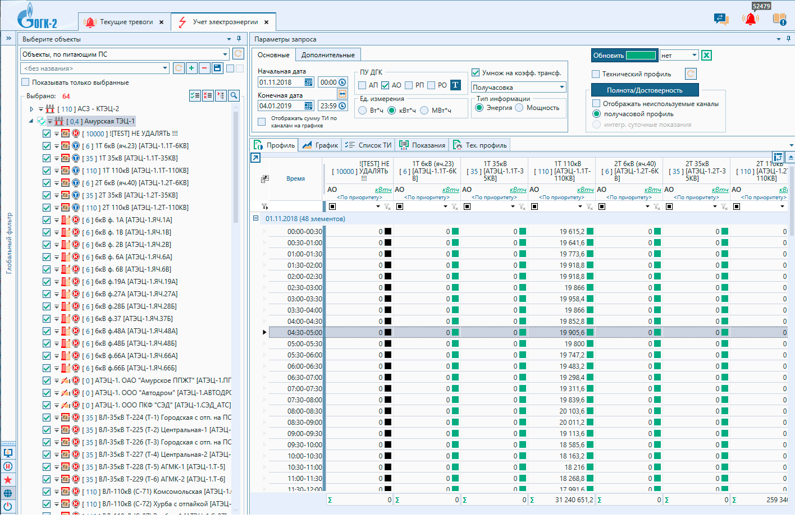Image resolution: width=795 pixels, height=532 pixels.
Task: Click green status square beside 19 615,2
Action: click(x=590, y=231)
